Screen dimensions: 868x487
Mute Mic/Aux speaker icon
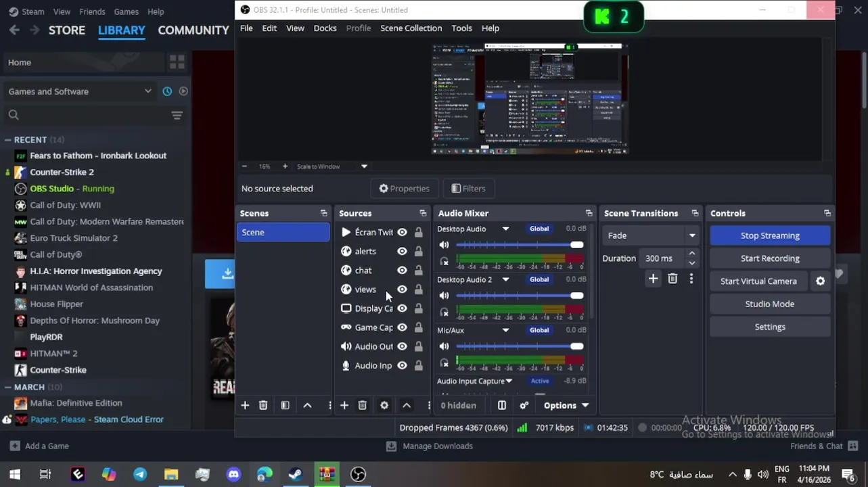pyautogui.click(x=444, y=346)
